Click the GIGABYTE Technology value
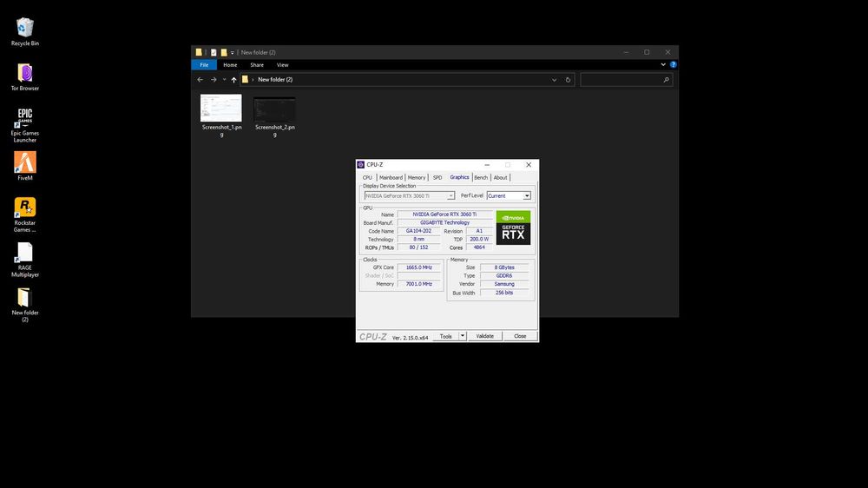 (444, 222)
